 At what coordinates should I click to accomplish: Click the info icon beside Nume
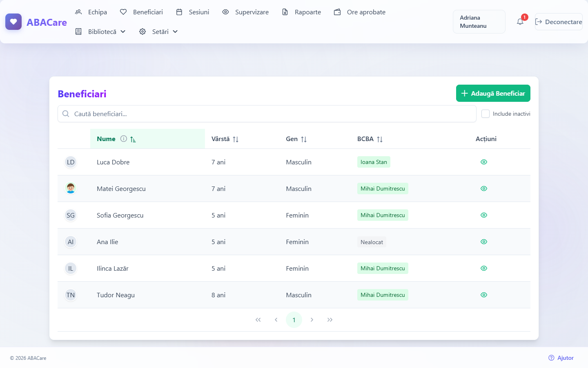tap(124, 139)
